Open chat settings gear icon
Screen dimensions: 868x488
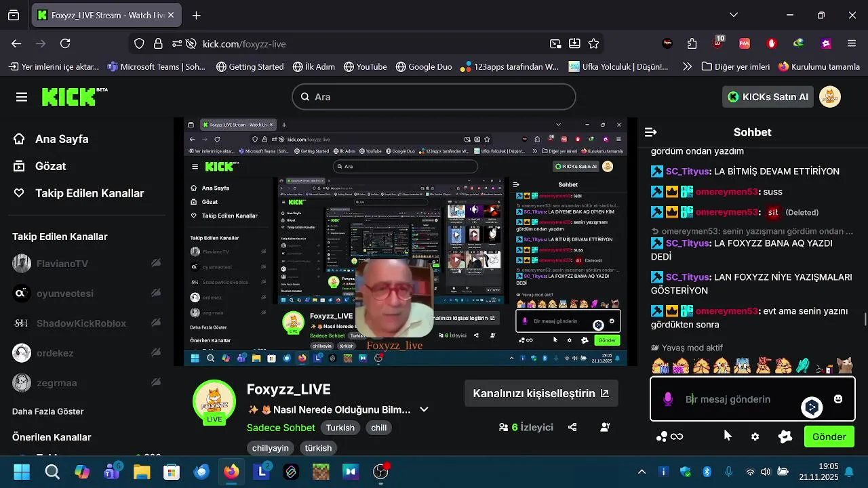coord(755,436)
